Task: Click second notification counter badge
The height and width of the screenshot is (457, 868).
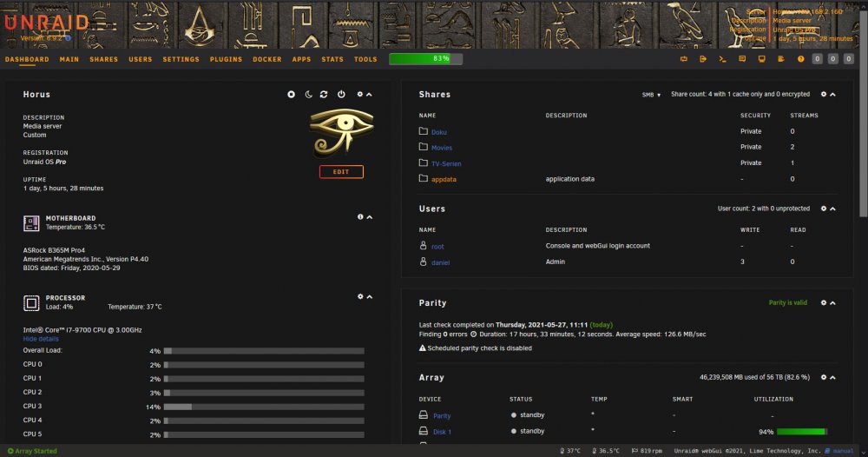Action: coord(832,59)
